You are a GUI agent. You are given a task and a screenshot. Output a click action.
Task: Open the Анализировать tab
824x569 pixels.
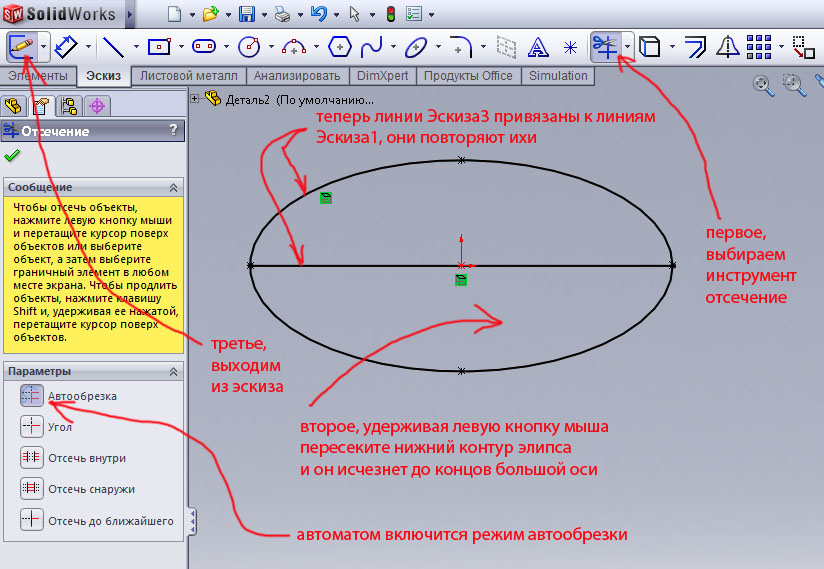(x=297, y=76)
